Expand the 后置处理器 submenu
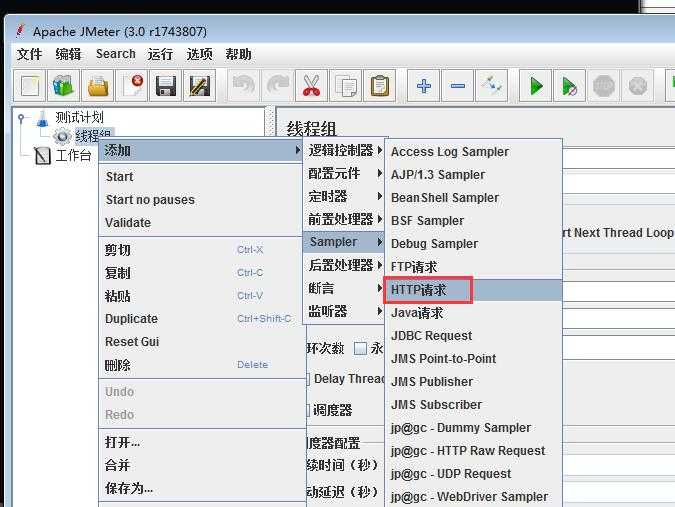The width and height of the screenshot is (675, 507). click(x=344, y=265)
